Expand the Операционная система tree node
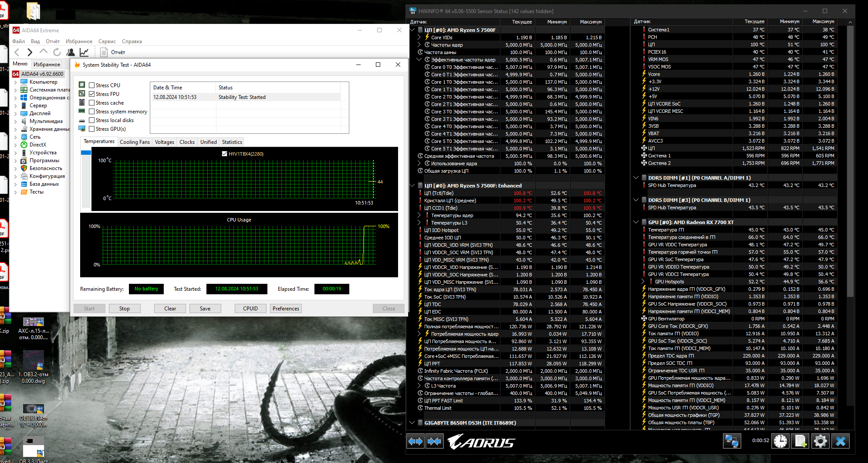Image resolution: width=868 pixels, height=463 pixels. (x=16, y=98)
